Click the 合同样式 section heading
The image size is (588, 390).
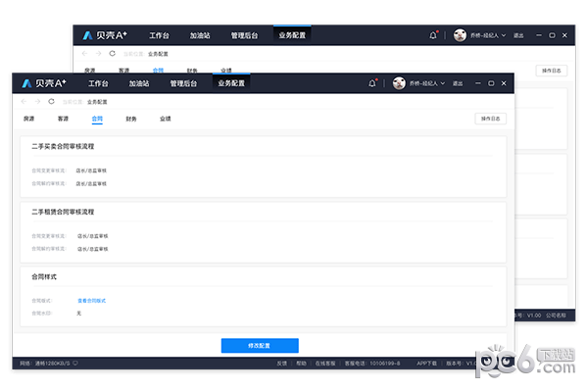tap(44, 276)
